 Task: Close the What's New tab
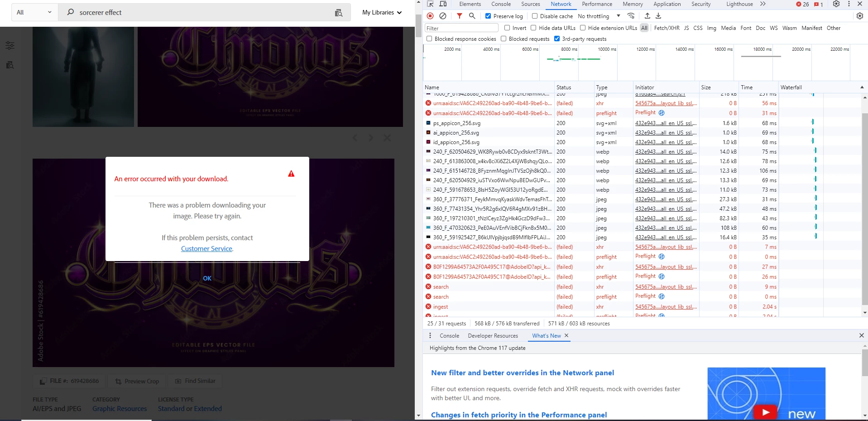click(566, 335)
